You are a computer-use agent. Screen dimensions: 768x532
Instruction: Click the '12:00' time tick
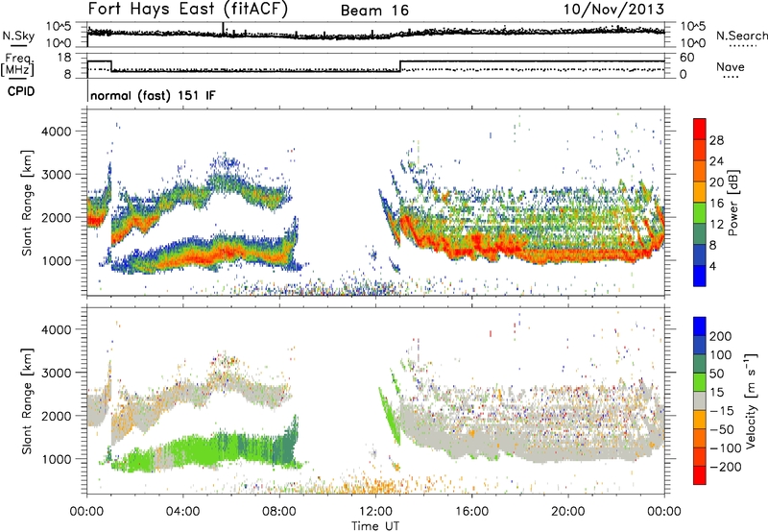[x=375, y=512]
